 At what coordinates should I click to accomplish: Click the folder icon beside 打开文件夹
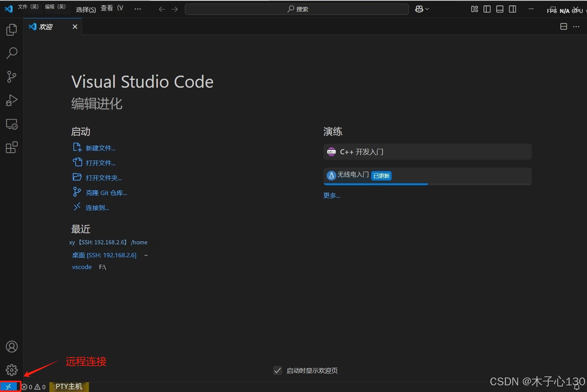click(x=77, y=177)
